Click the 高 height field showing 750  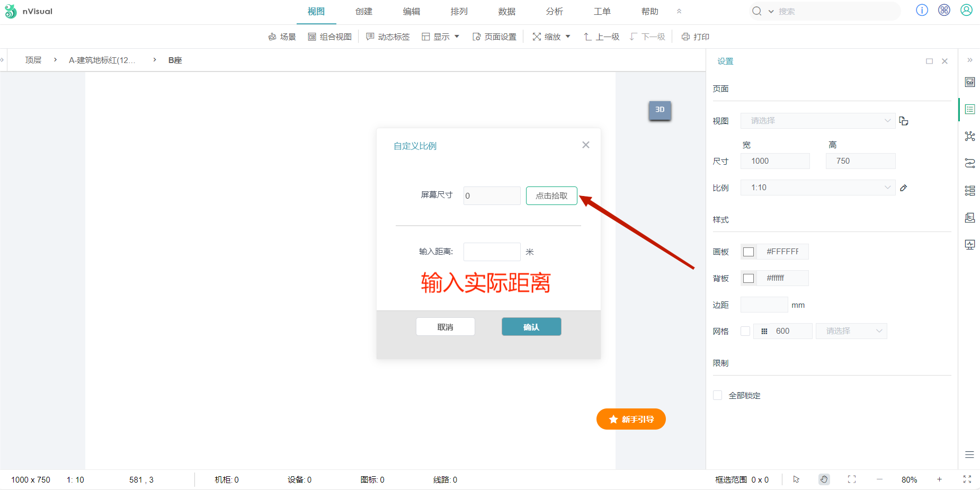click(861, 161)
